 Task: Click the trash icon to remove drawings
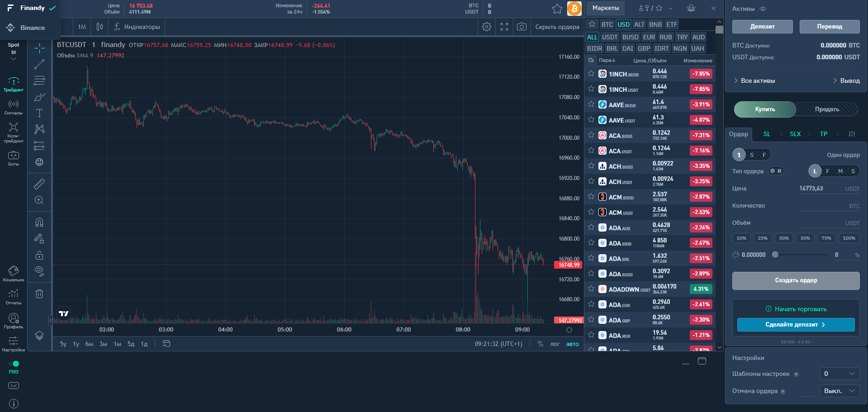[x=39, y=294]
